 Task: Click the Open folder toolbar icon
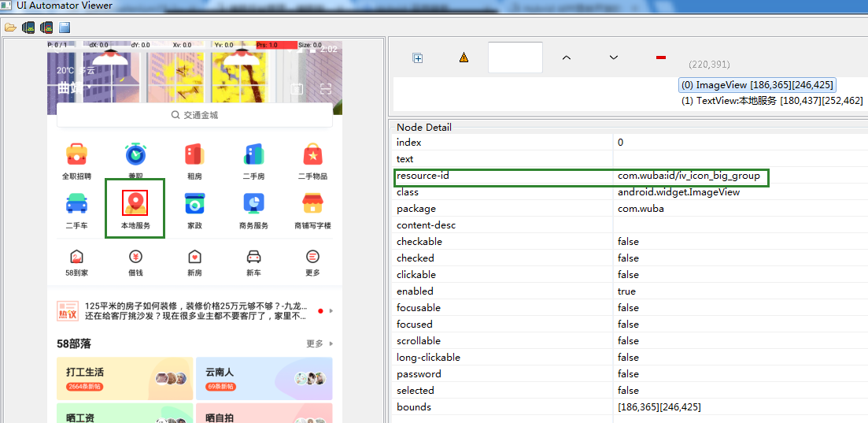[x=10, y=27]
